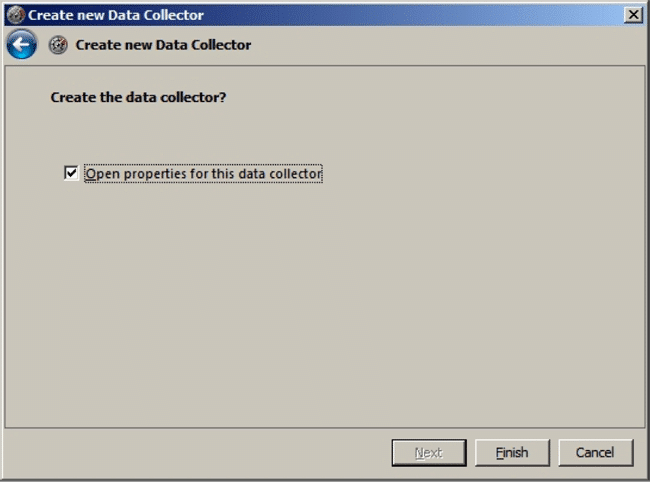The image size is (650, 482).
Task: Uncheck Open properties for this data collector
Action: 71,173
